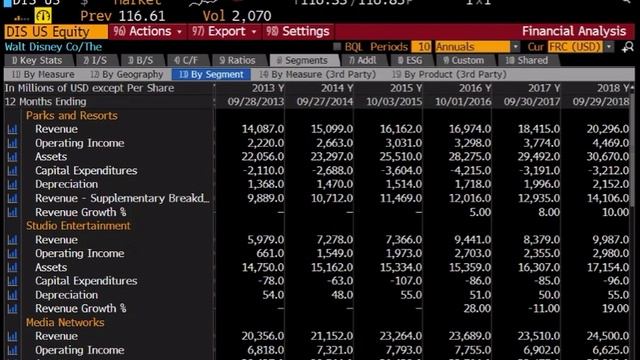The height and width of the screenshot is (360, 640).
Task: Open chart for Studio Entertainment Capital Expenditures
Action: (13, 281)
